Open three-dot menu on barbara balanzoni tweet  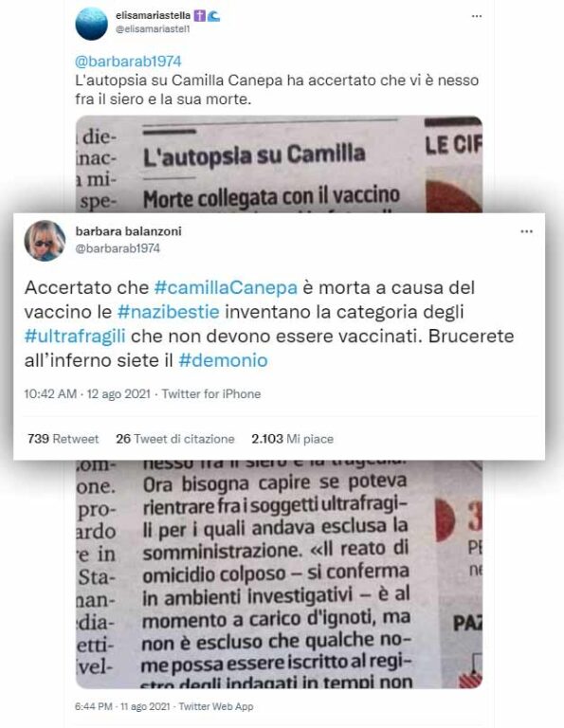point(526,231)
